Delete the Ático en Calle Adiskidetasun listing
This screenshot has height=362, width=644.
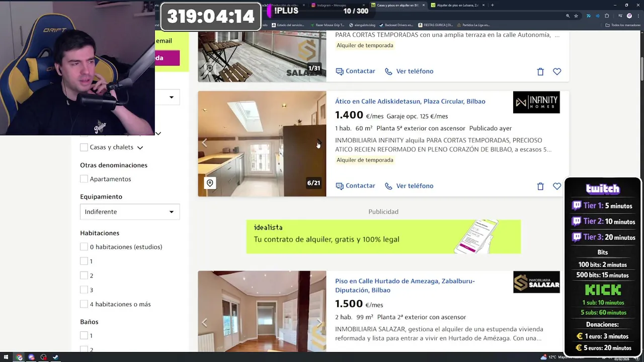click(540, 186)
